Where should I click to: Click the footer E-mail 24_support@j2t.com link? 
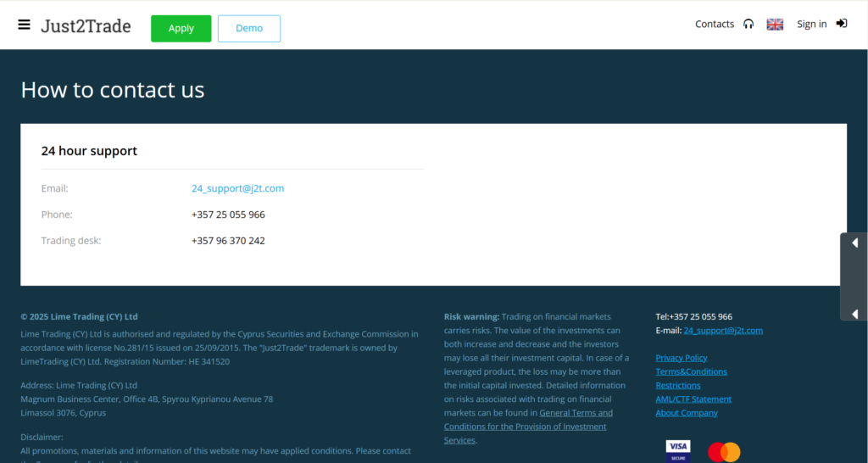point(723,331)
